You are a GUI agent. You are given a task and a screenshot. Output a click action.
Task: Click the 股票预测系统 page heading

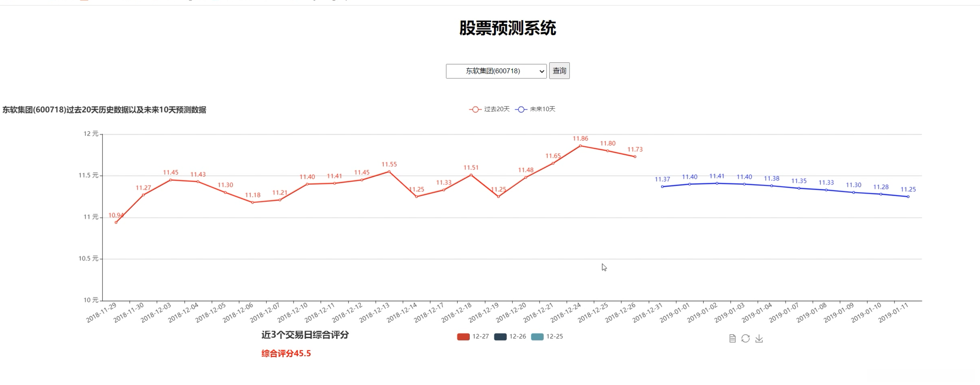tap(508, 28)
